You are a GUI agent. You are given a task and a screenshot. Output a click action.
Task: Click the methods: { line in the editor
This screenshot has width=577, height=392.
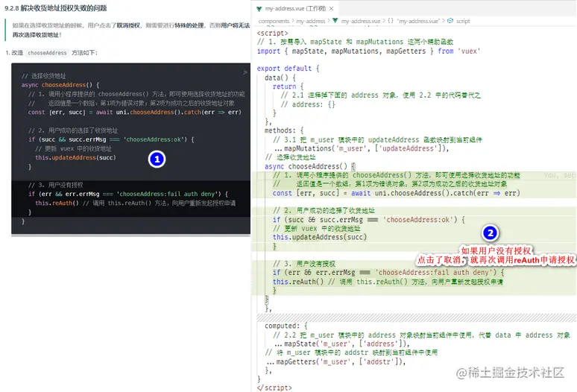point(284,130)
